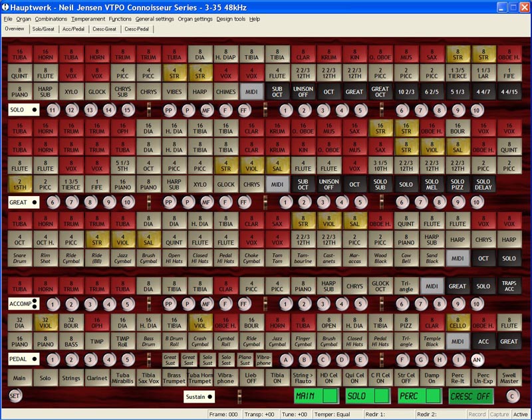
Task: Toggle the String > Flauto tab
Action: point(303,378)
